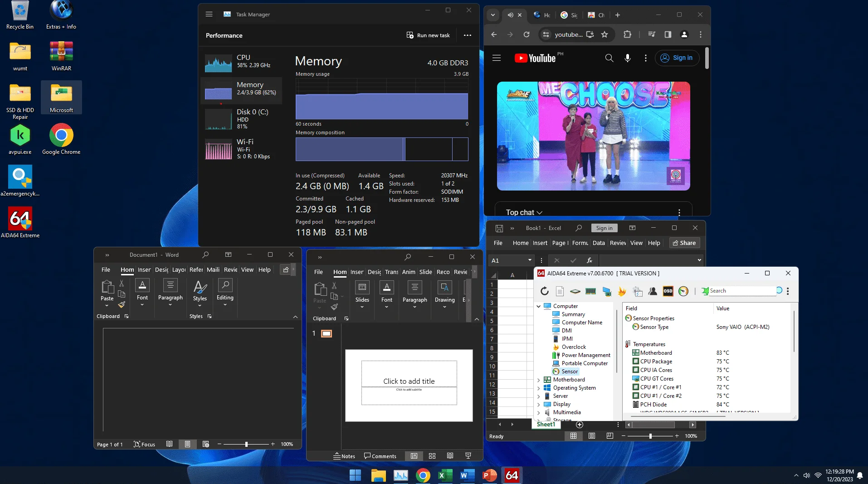Adjust the Word zoom slider
Viewport: 868px width, 484px height.
click(246, 444)
